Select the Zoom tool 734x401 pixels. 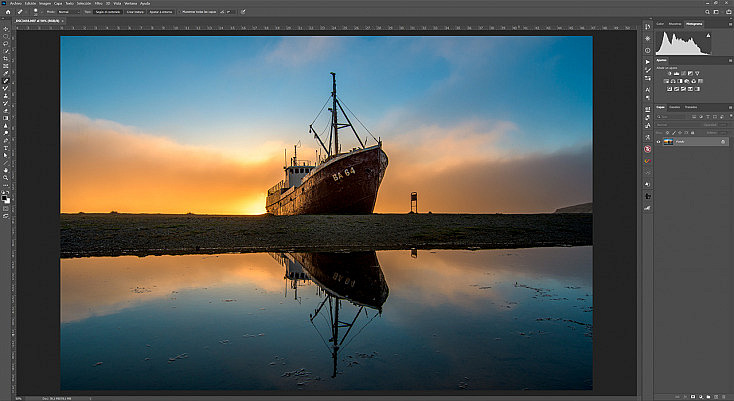pos(6,177)
